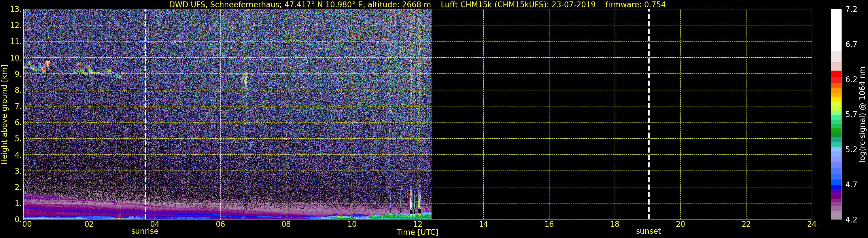Click the dashed white sunrise marker line
Viewport: 868px width, 238px height.
tap(145, 114)
